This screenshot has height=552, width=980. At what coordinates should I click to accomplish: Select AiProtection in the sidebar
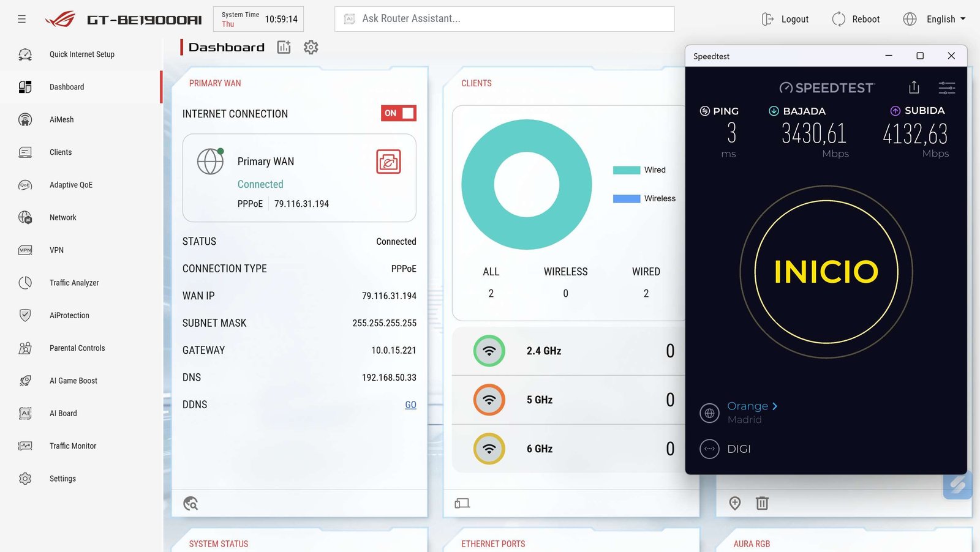pyautogui.click(x=69, y=315)
